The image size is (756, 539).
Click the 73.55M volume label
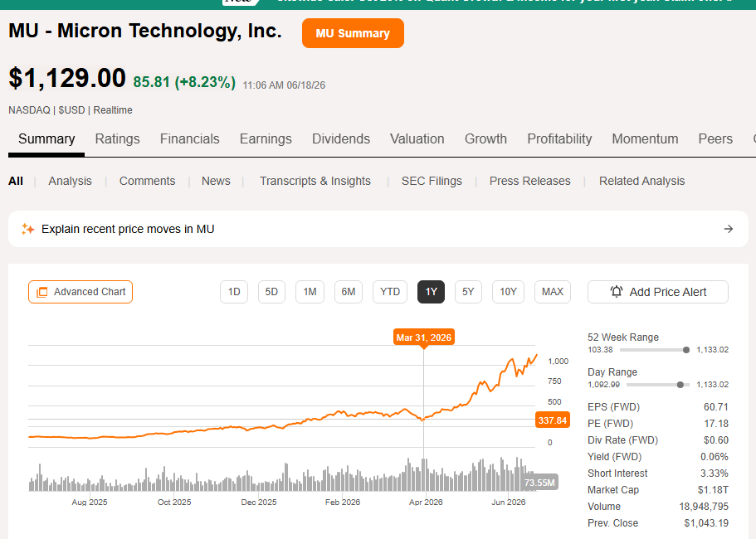pyautogui.click(x=539, y=482)
